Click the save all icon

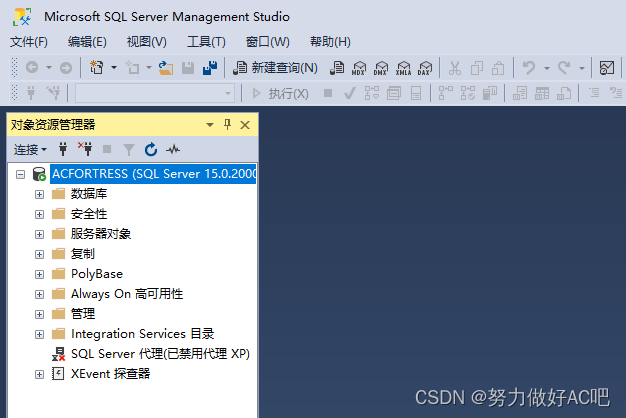click(210, 68)
